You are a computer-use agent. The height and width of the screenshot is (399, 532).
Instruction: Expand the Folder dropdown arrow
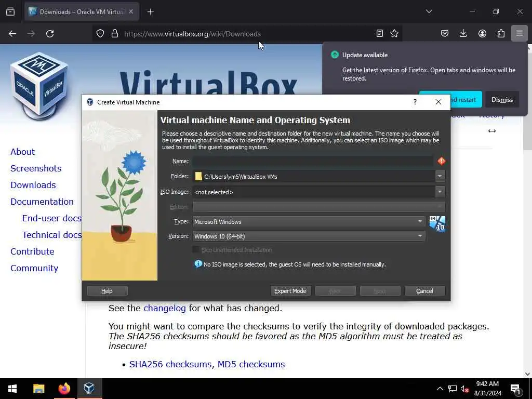(440, 176)
